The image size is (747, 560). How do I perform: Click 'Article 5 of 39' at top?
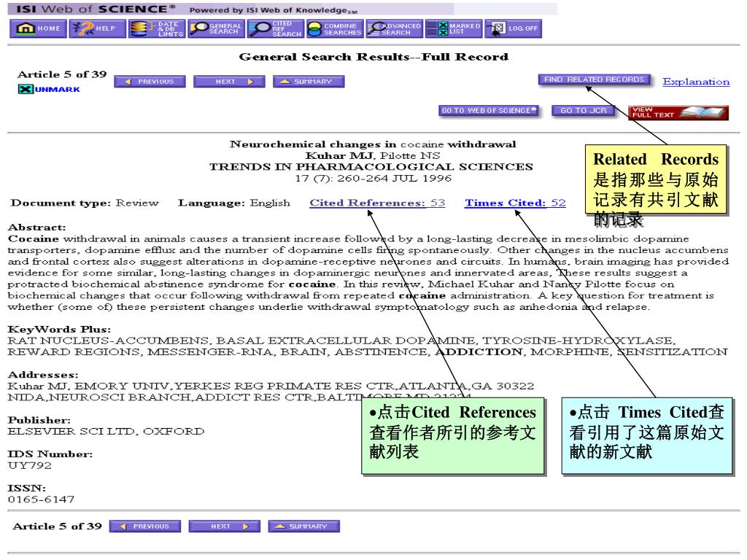click(62, 74)
